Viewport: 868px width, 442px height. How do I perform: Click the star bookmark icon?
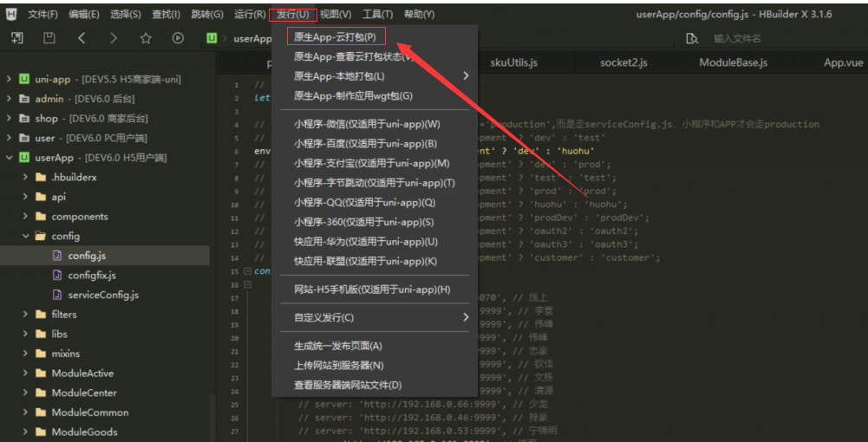(146, 38)
